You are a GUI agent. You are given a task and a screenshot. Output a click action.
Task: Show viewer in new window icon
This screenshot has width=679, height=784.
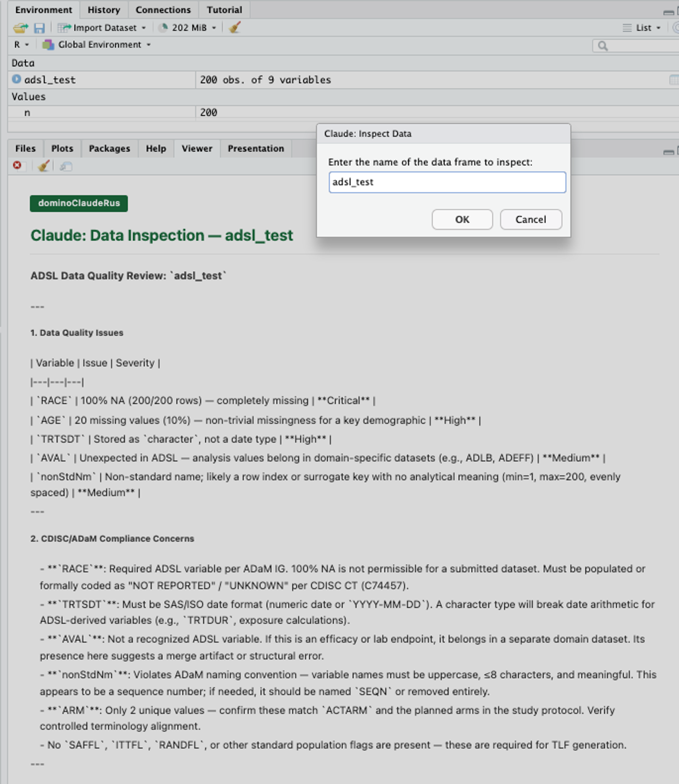click(x=66, y=166)
